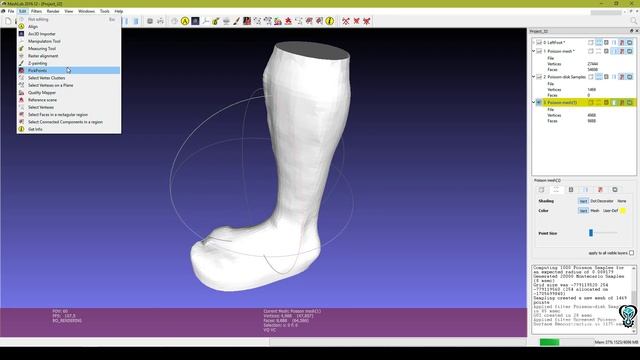
Task: Open the Filters menu
Action: point(36,11)
